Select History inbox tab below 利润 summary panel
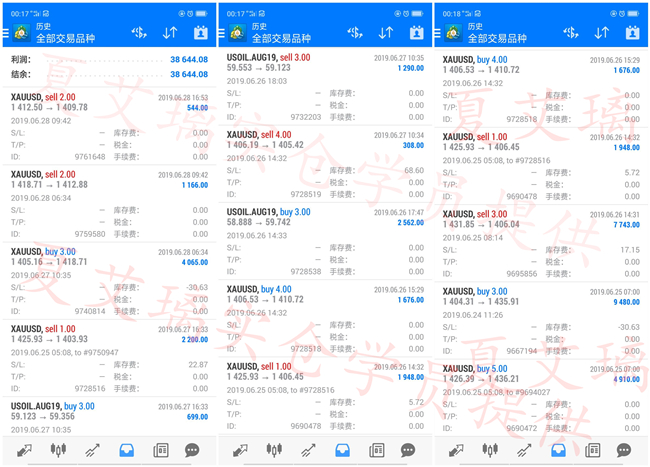This screenshot has height=467, width=650. pyautogui.click(x=127, y=450)
